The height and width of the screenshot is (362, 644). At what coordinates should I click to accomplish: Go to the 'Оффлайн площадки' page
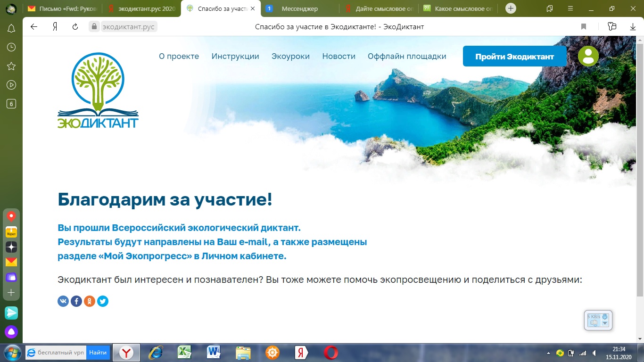pyautogui.click(x=407, y=56)
